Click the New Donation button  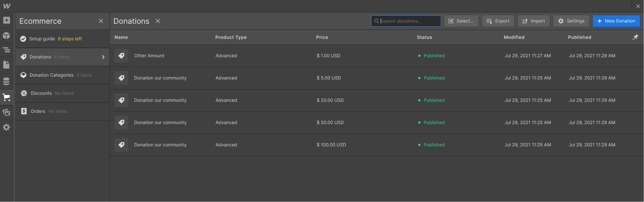click(x=616, y=21)
